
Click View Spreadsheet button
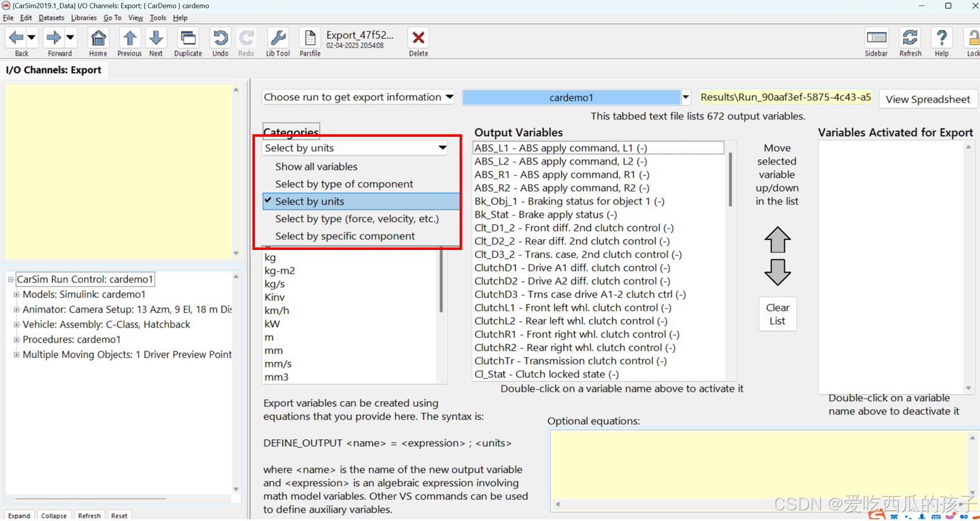click(928, 99)
